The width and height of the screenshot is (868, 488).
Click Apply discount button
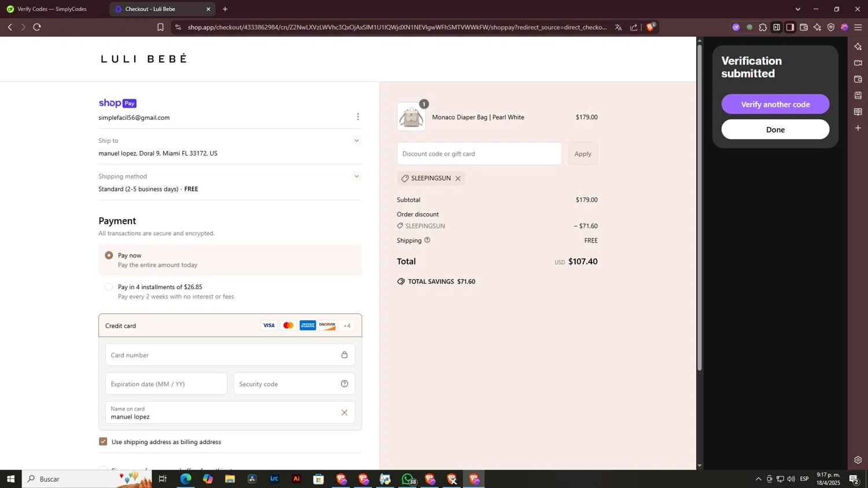(583, 154)
